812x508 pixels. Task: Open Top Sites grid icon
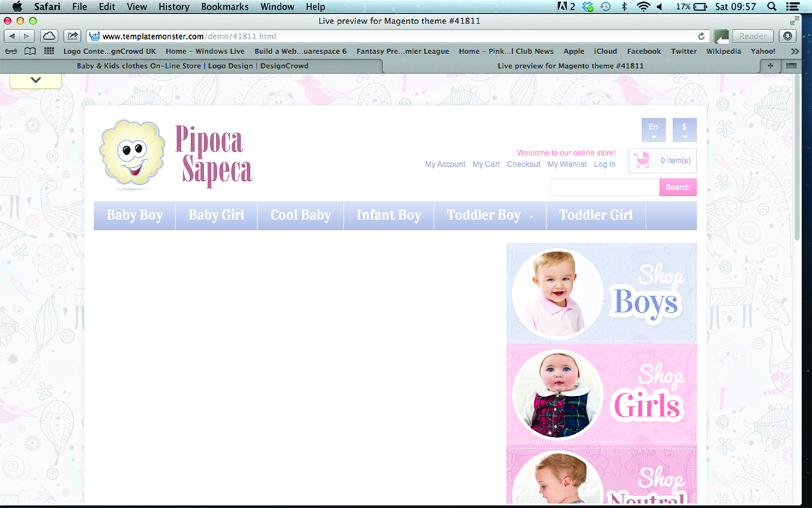(50, 52)
